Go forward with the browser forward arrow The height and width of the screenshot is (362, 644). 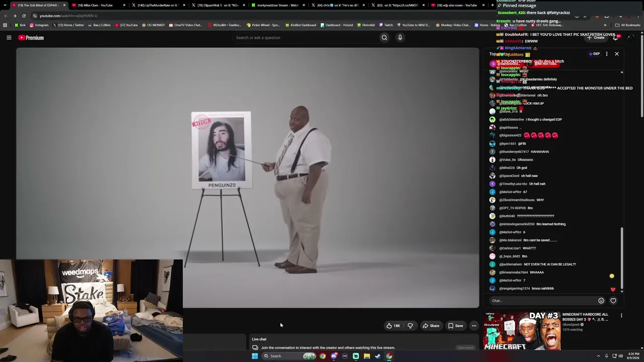[x=15, y=16]
